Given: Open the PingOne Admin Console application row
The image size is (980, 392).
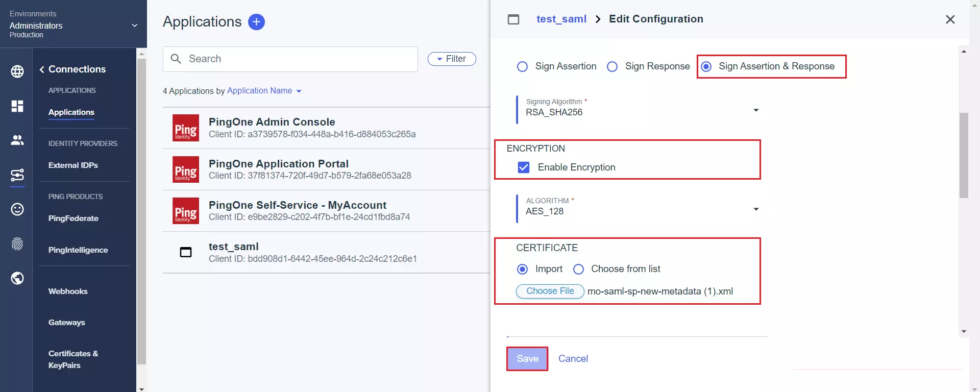Looking at the screenshot, I should [326, 128].
